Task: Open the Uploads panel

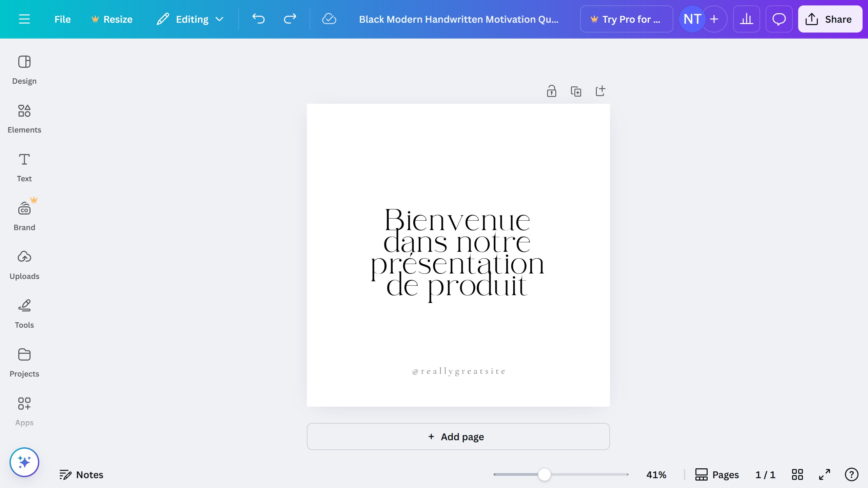Action: (x=24, y=265)
